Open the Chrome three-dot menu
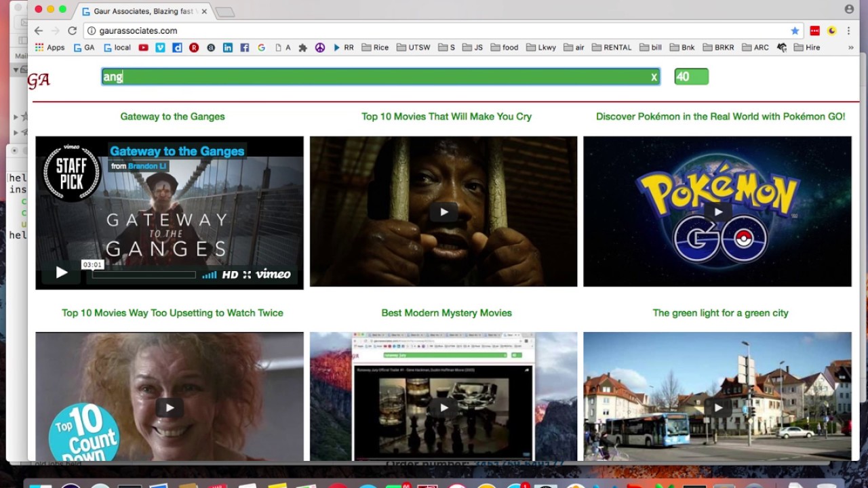The width and height of the screenshot is (868, 488). (848, 30)
